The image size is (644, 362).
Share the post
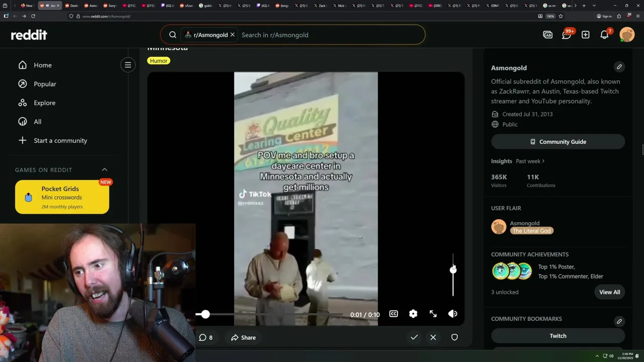tap(244, 337)
